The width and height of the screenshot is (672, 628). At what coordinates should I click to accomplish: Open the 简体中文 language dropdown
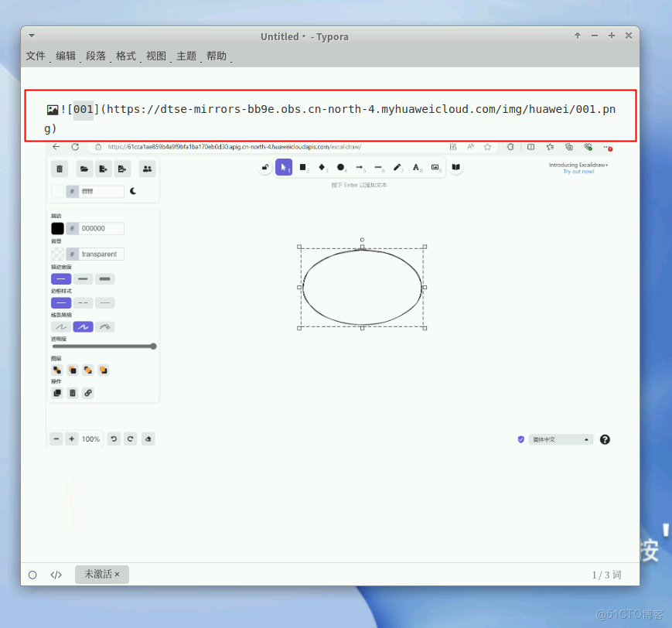point(561,440)
